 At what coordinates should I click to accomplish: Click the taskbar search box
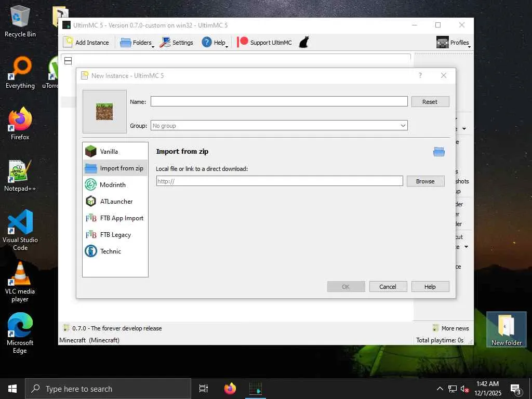108,389
